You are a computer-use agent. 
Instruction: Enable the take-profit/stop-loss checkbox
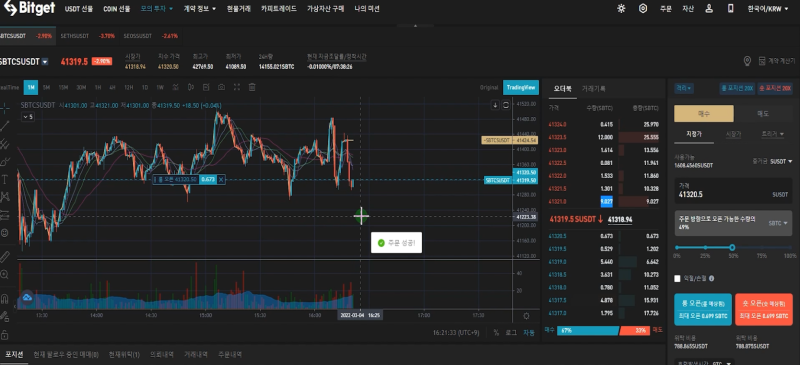(678, 279)
